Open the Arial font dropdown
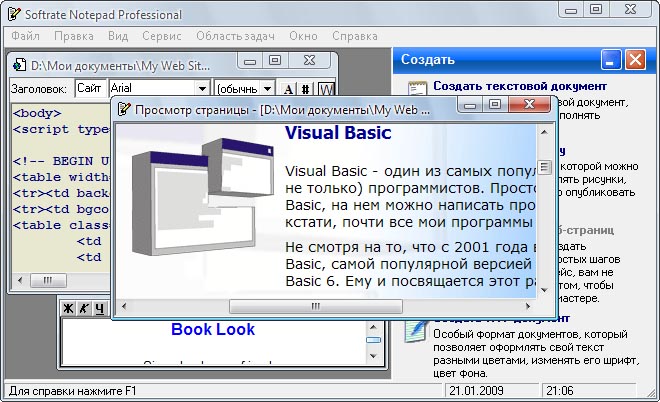The height and width of the screenshot is (402, 660). pyautogui.click(x=202, y=89)
